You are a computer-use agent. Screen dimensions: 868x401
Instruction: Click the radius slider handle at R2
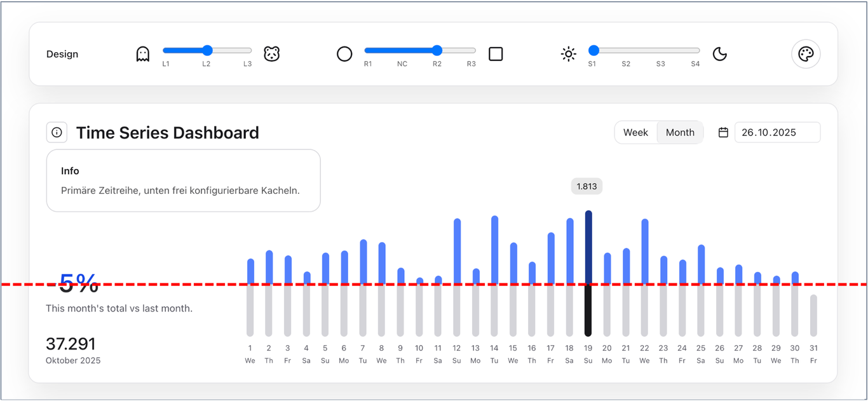click(437, 50)
